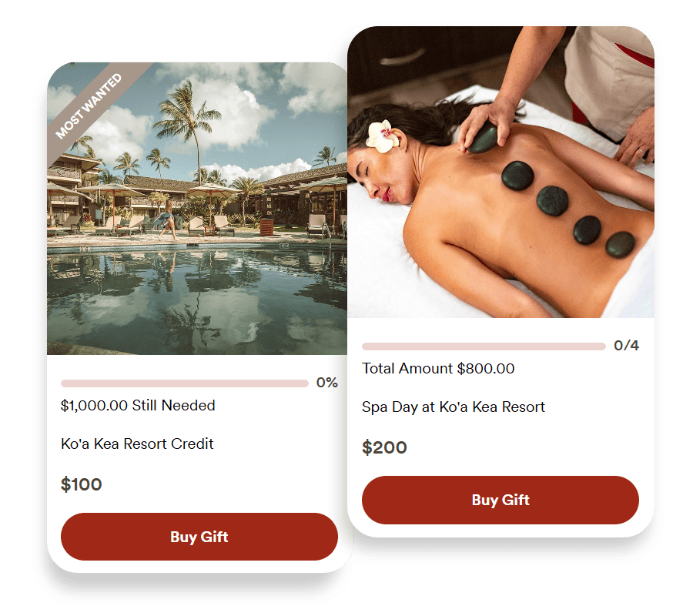Click the $200 price label

click(384, 447)
